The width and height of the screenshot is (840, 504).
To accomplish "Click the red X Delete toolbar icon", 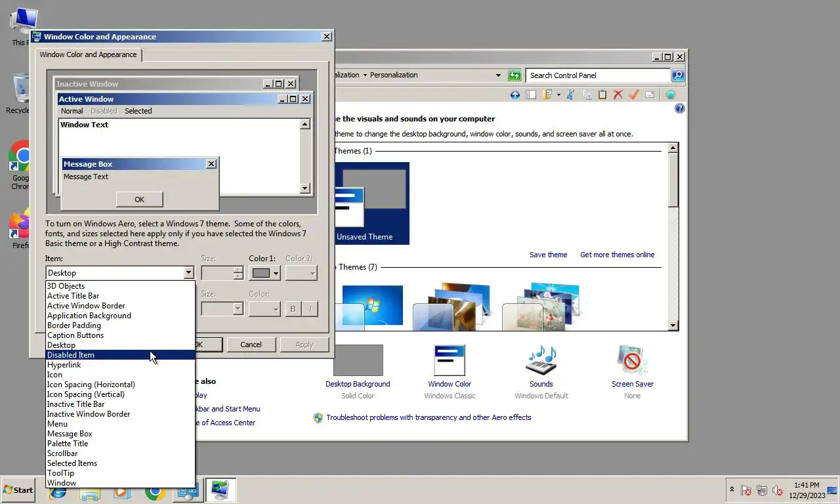I will point(618,95).
